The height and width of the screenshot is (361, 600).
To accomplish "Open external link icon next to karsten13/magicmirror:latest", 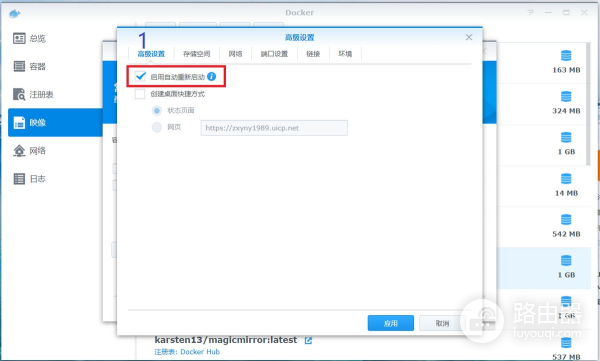I will (308, 340).
